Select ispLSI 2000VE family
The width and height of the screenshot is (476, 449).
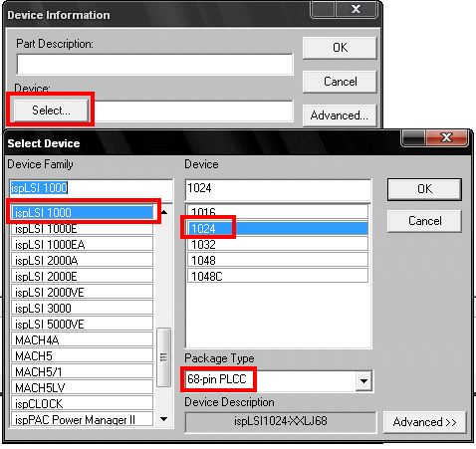(x=83, y=293)
